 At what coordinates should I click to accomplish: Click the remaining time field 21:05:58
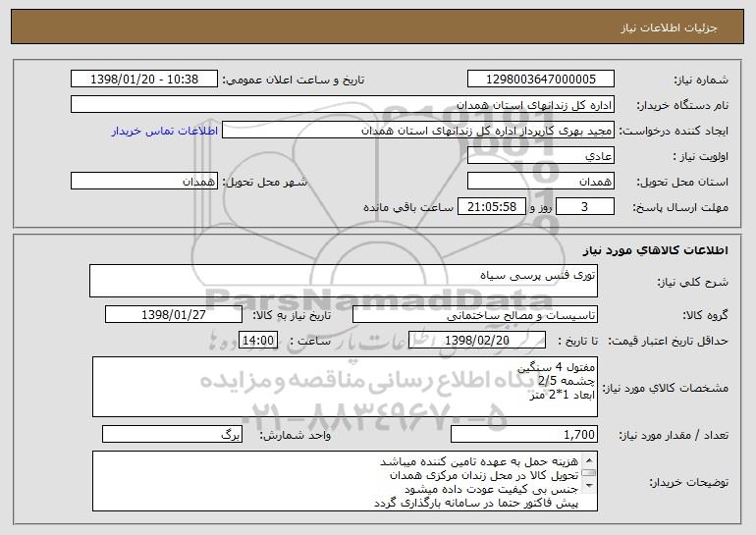tap(491, 207)
